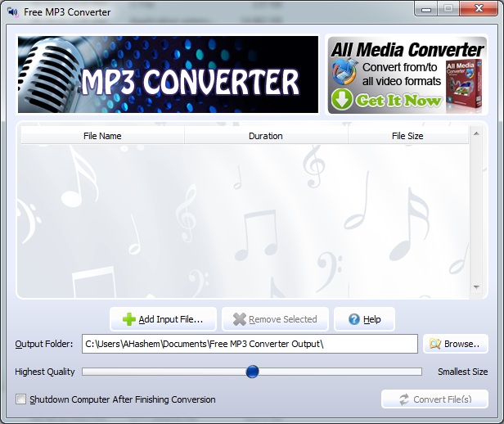
Task: Sort by the File Name column header
Action: 102,136
